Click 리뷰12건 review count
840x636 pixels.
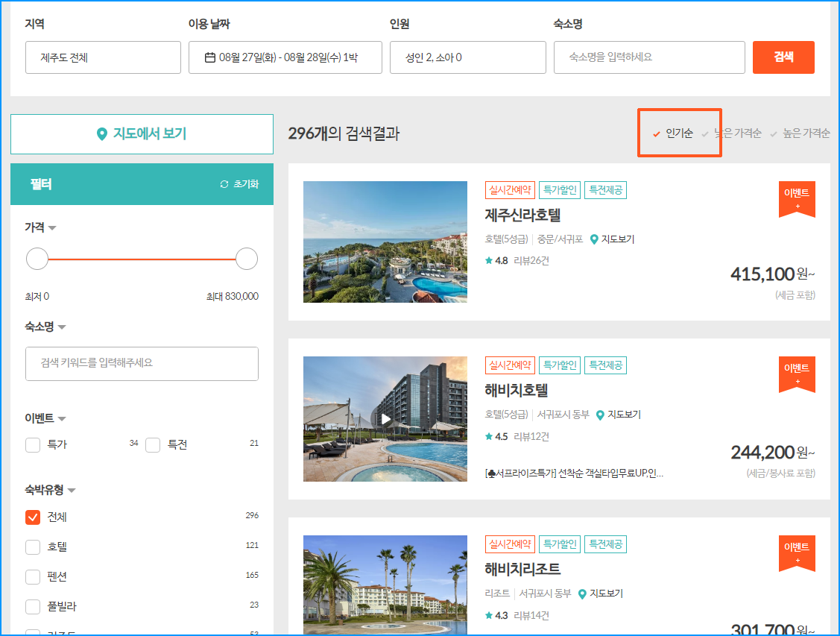click(x=531, y=437)
